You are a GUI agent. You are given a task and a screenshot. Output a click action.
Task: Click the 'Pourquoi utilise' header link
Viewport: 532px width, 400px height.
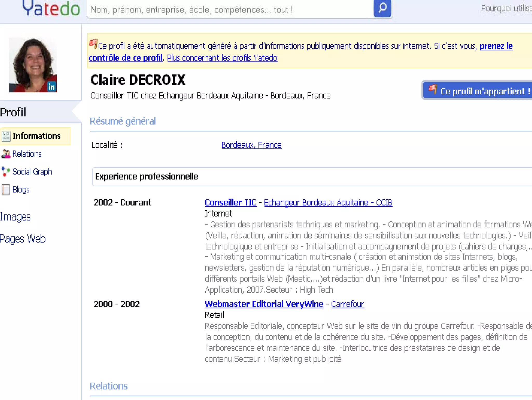[506, 8]
